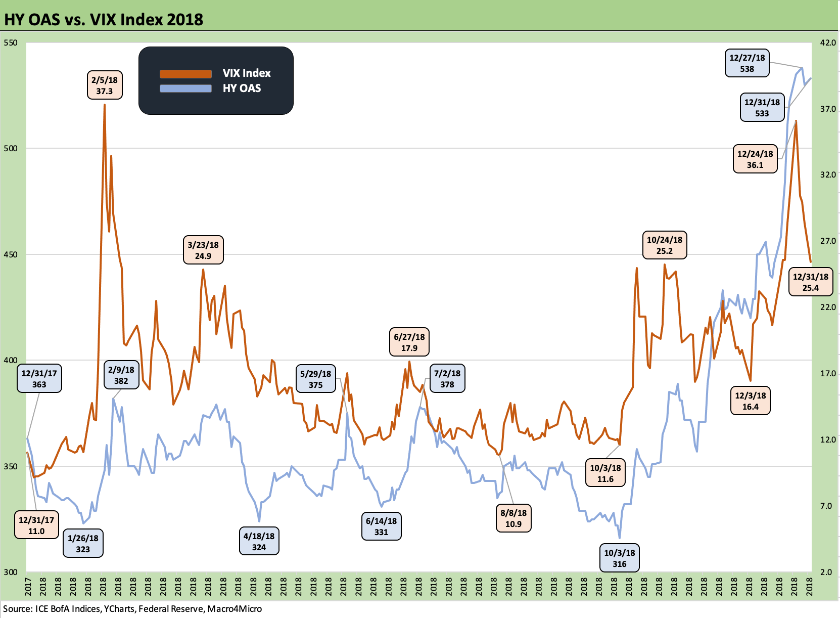Click the 2.0 right axis value
This screenshot has width=840, height=618.
pos(826,572)
